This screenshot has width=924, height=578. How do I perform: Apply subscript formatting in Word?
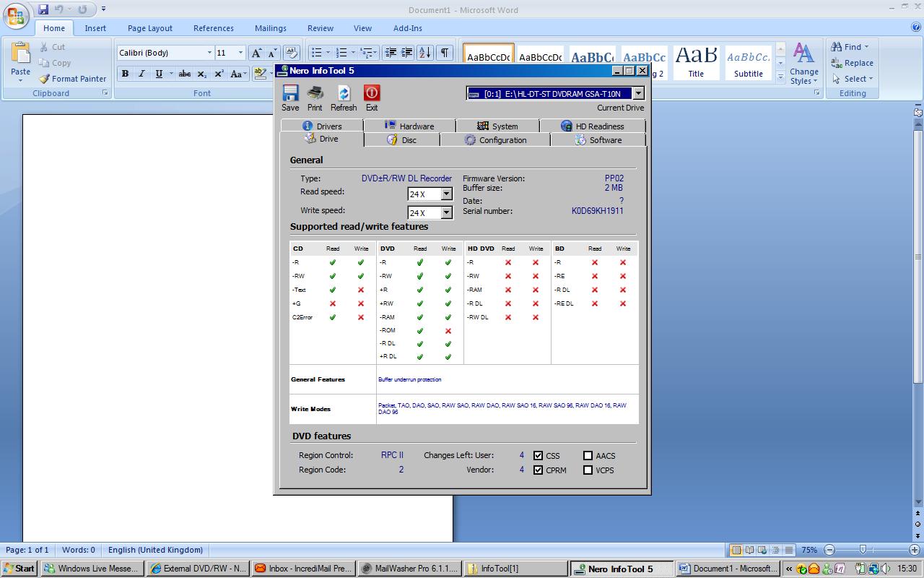202,74
